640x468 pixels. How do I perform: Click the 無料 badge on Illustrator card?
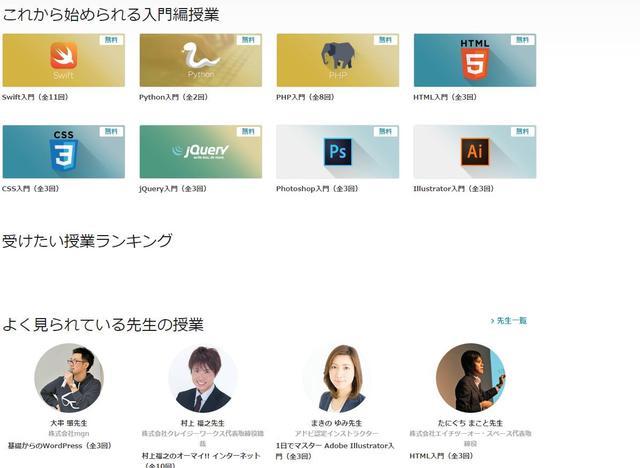(523, 131)
